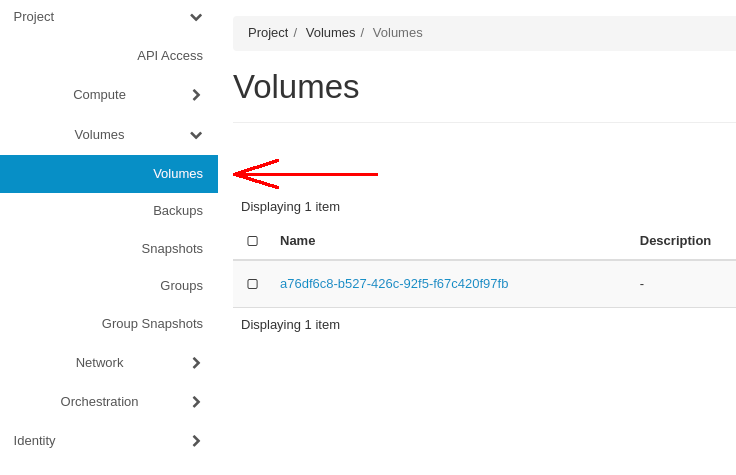The height and width of the screenshot is (475, 736).
Task: Open the Orchestration sidebar group
Action: tap(100, 402)
